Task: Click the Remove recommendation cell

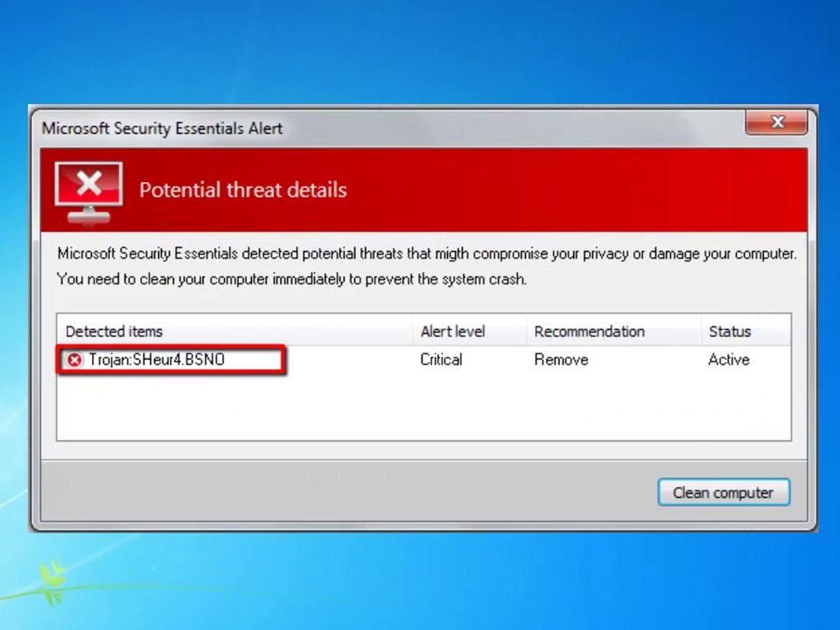Action: click(x=561, y=360)
